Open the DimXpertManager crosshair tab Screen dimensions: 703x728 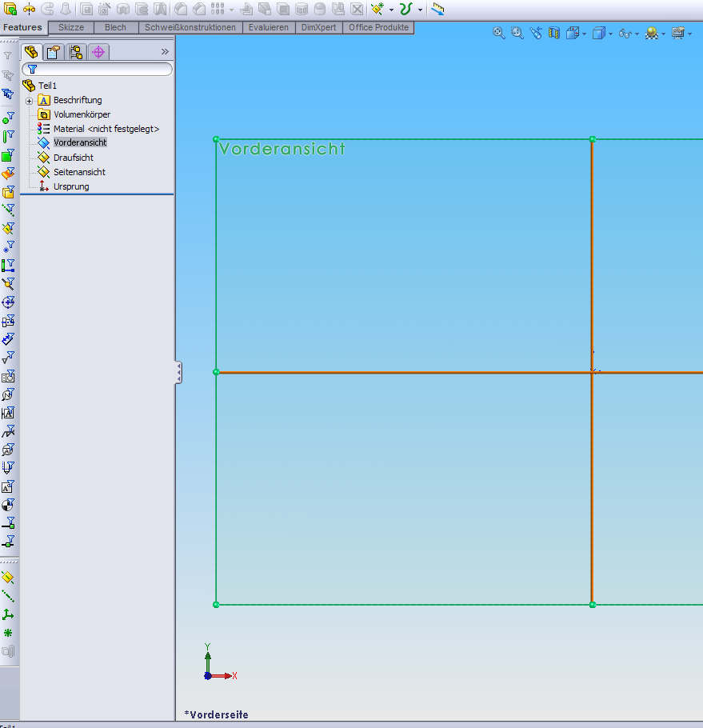pyautogui.click(x=98, y=51)
